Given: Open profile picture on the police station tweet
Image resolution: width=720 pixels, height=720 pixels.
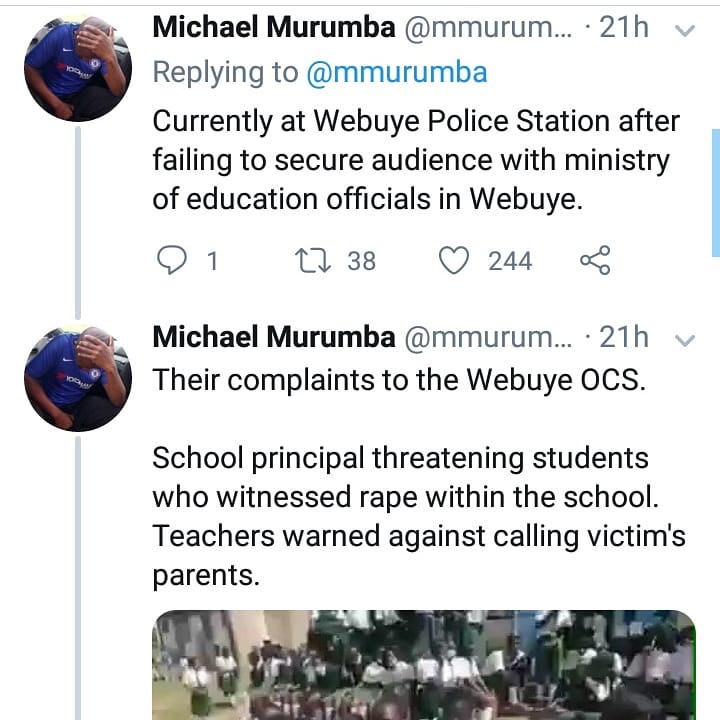Looking at the screenshot, I should pyautogui.click(x=77, y=67).
